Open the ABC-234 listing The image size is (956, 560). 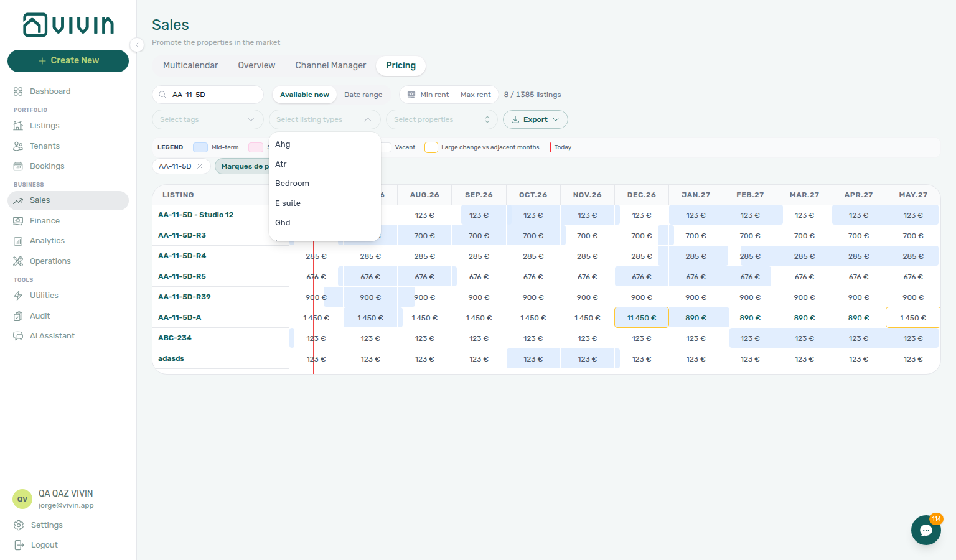coord(175,338)
